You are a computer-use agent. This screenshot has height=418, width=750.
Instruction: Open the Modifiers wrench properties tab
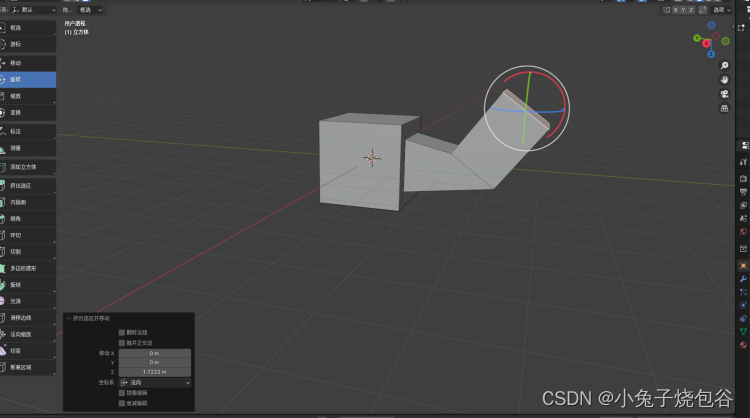pyautogui.click(x=743, y=279)
